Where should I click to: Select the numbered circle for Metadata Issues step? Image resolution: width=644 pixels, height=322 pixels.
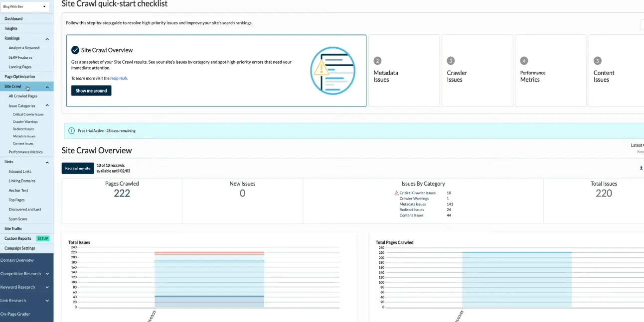377,60
